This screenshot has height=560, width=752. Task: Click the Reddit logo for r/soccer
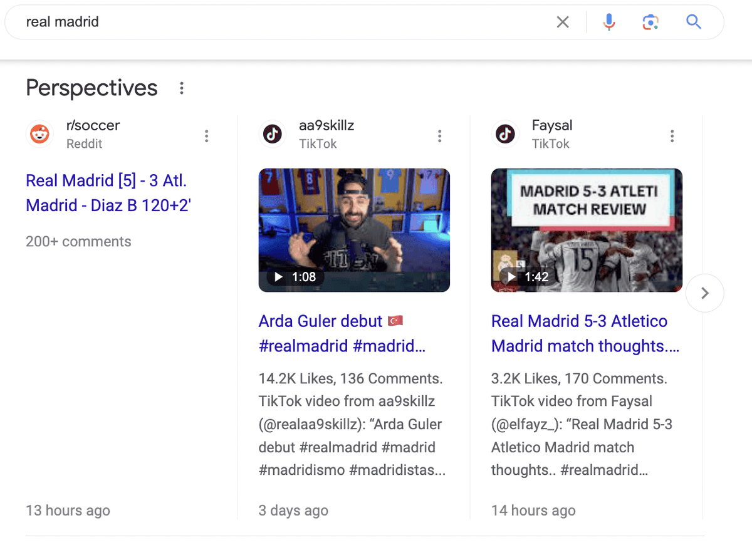pyautogui.click(x=40, y=134)
